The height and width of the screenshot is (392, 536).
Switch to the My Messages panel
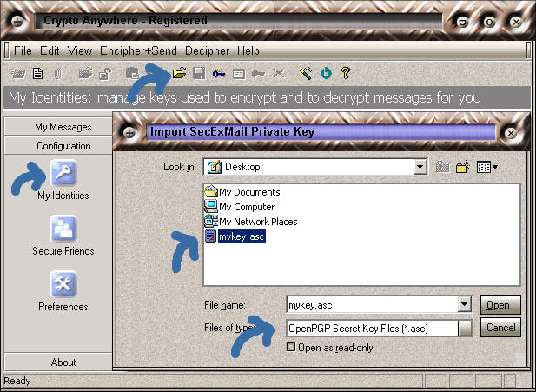pos(63,127)
